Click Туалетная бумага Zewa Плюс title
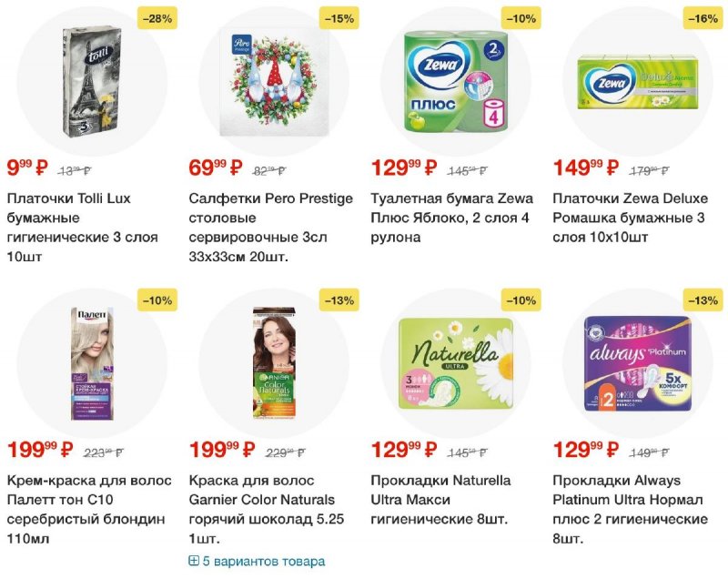Viewport: 728px width, 579px height. tap(451, 218)
